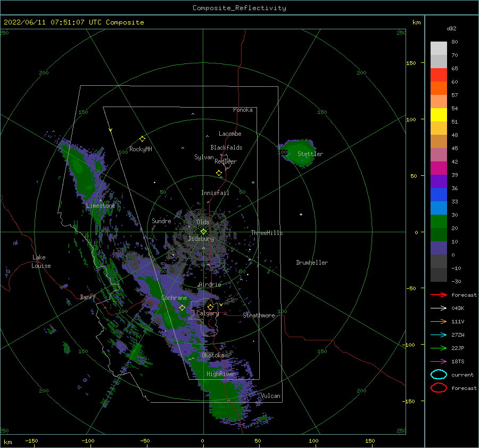479x448 pixels.
Task: Click the Okotoks town label
Action: point(213,355)
